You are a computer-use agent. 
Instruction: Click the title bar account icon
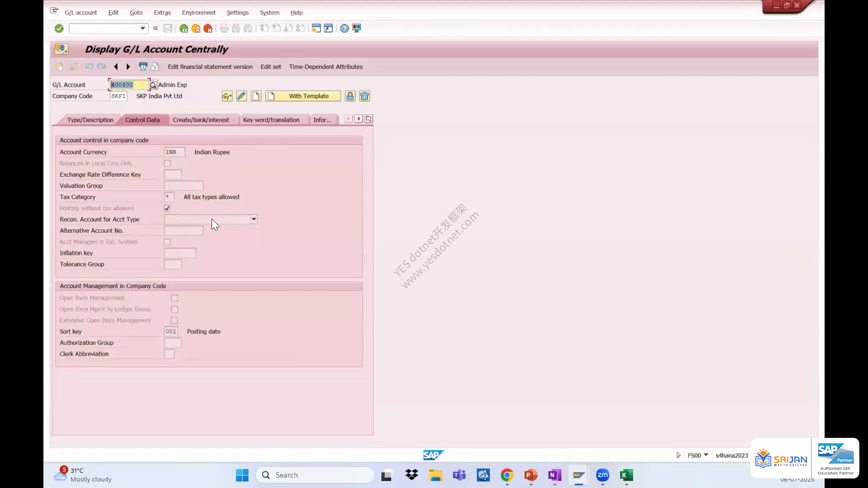point(61,49)
